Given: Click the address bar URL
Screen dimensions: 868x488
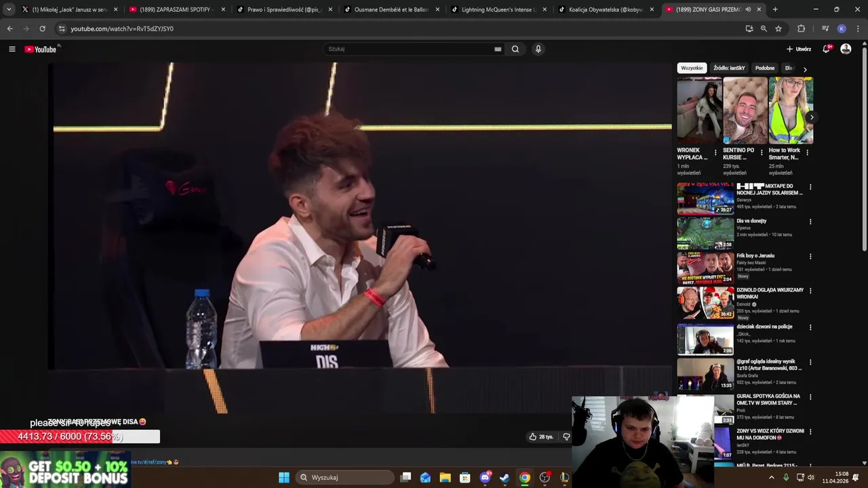Looking at the screenshot, I should [122, 28].
